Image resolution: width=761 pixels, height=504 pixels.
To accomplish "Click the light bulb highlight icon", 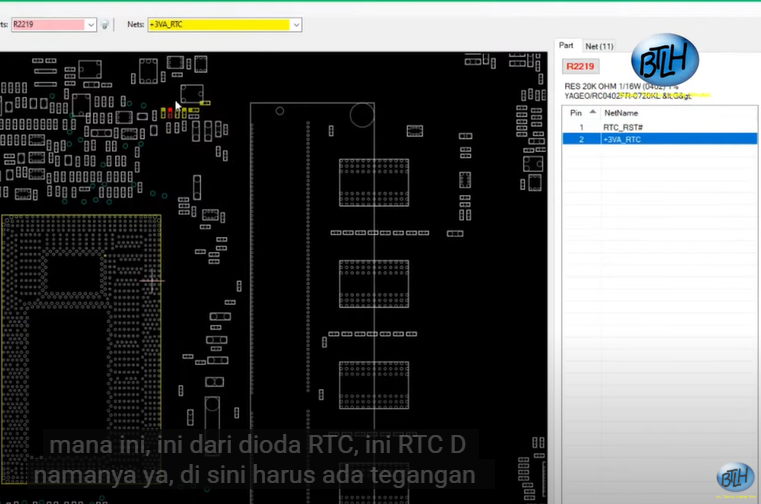I will pyautogui.click(x=105, y=25).
